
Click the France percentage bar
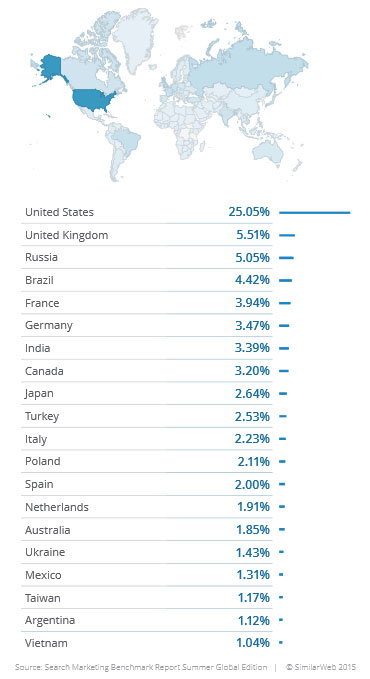point(285,303)
